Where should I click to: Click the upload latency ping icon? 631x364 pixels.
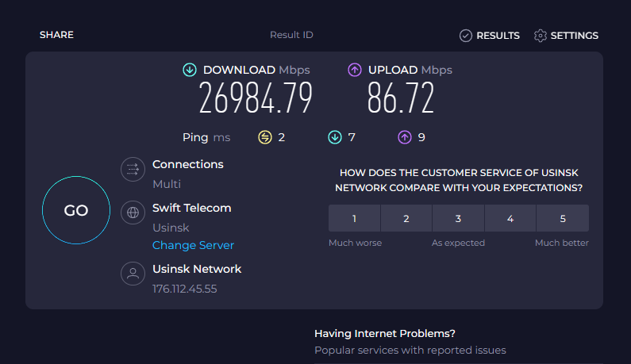pyautogui.click(x=405, y=137)
